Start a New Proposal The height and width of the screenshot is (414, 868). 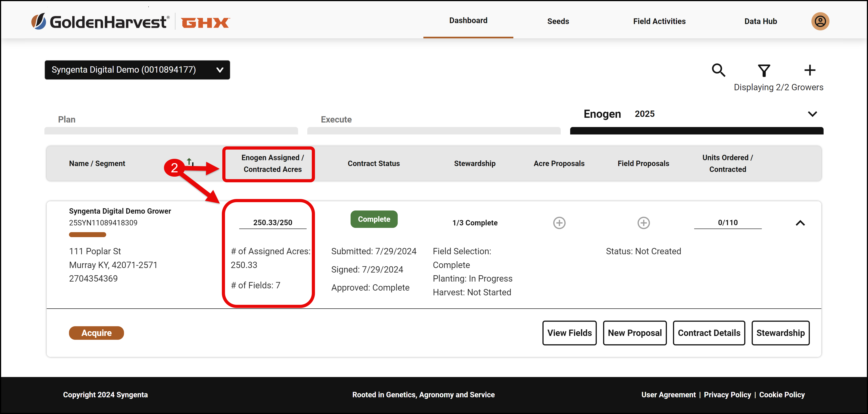634,333
